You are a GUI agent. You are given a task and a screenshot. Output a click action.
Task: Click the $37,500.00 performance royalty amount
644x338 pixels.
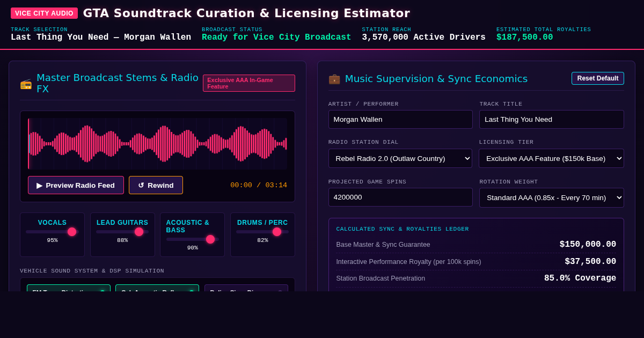pos(590,262)
